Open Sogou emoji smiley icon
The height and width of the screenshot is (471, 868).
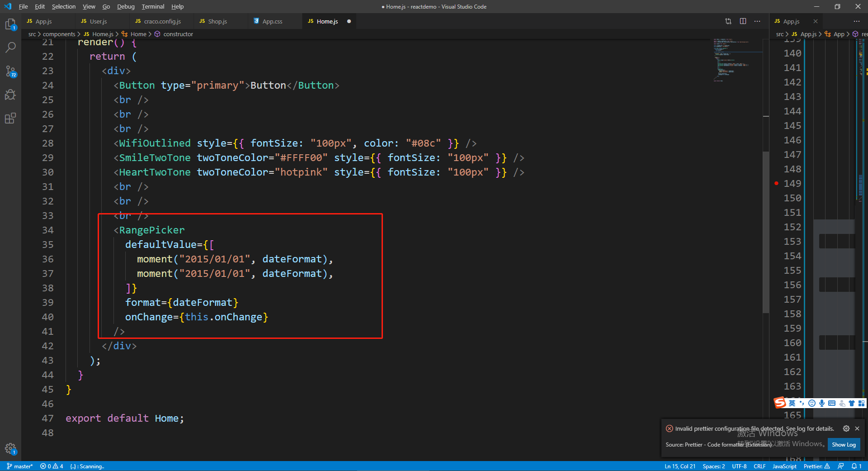pyautogui.click(x=812, y=403)
